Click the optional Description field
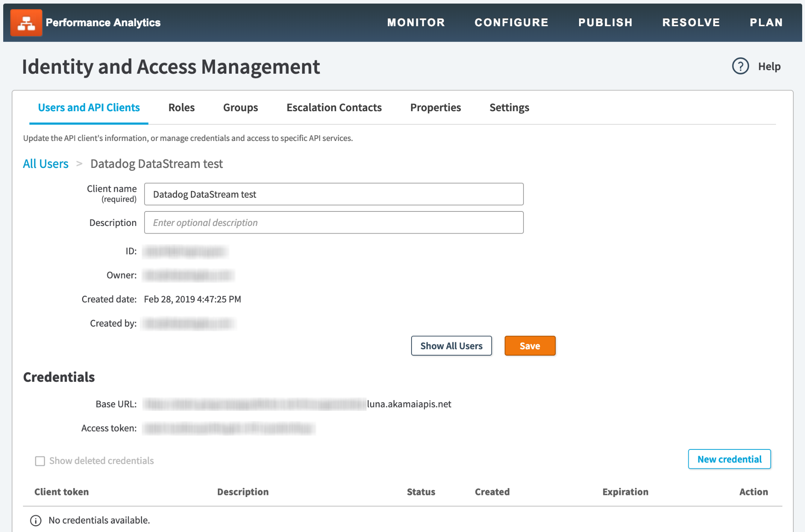 pyautogui.click(x=333, y=222)
